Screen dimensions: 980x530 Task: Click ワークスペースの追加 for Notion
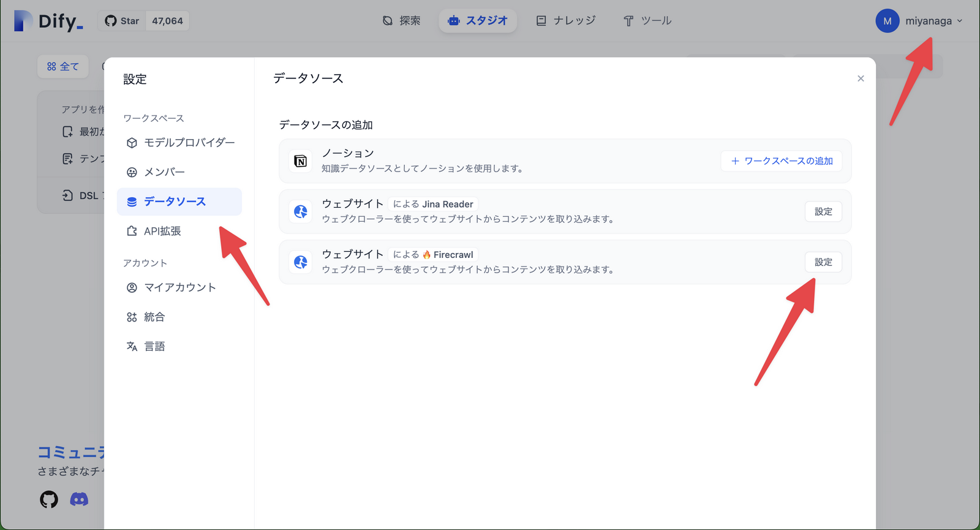tap(782, 161)
